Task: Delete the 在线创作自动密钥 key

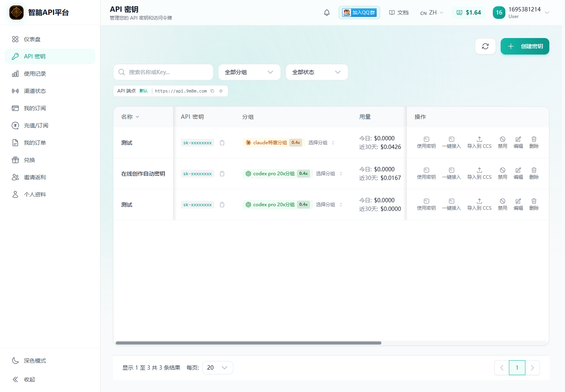Action: 534,174
